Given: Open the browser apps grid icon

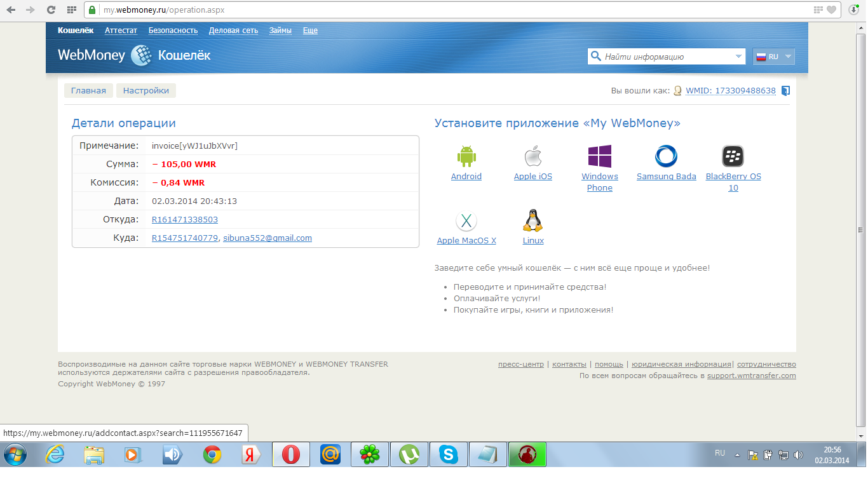Looking at the screenshot, I should coord(72,10).
